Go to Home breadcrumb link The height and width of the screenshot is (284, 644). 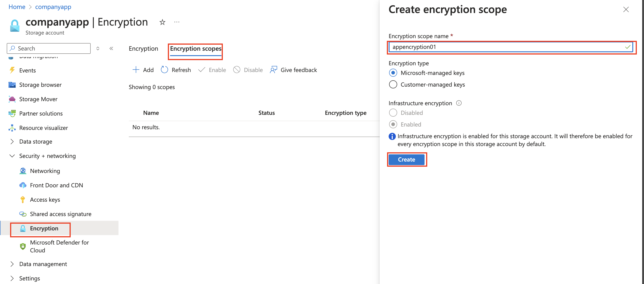[x=17, y=7]
